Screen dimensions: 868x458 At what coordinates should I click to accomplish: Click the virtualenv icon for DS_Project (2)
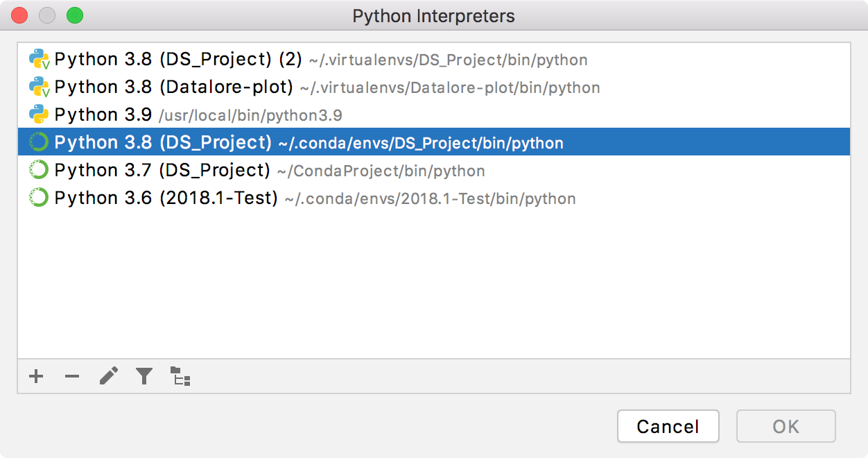40,60
